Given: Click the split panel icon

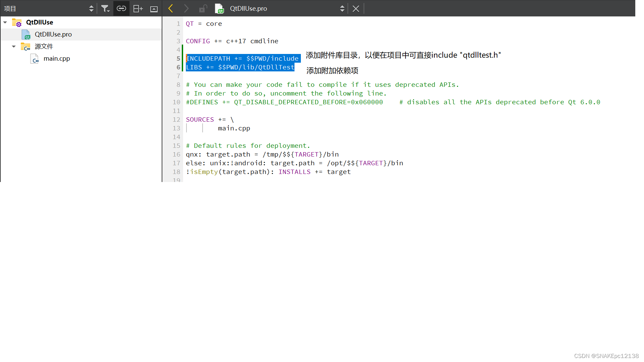Looking at the screenshot, I should pos(138,9).
